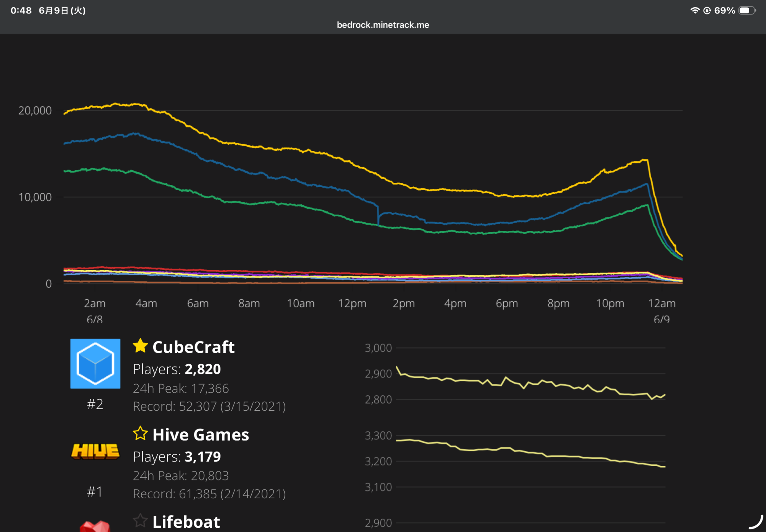This screenshot has height=532, width=766.
Task: Click the Lifeboat red server logo
Action: (x=95, y=526)
